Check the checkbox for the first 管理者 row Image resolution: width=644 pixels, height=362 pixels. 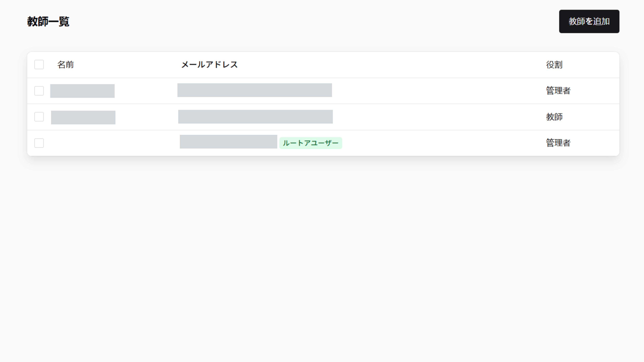(39, 91)
